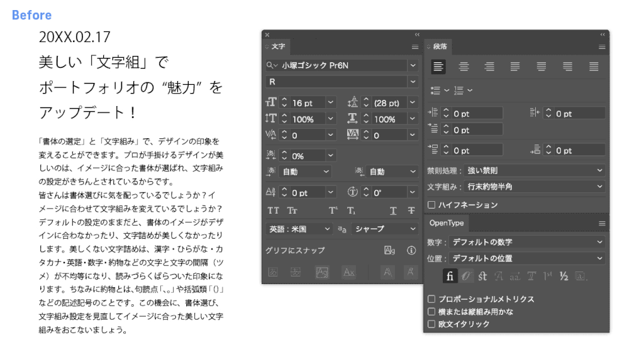Click baseline shift 0 pt field

point(308,193)
